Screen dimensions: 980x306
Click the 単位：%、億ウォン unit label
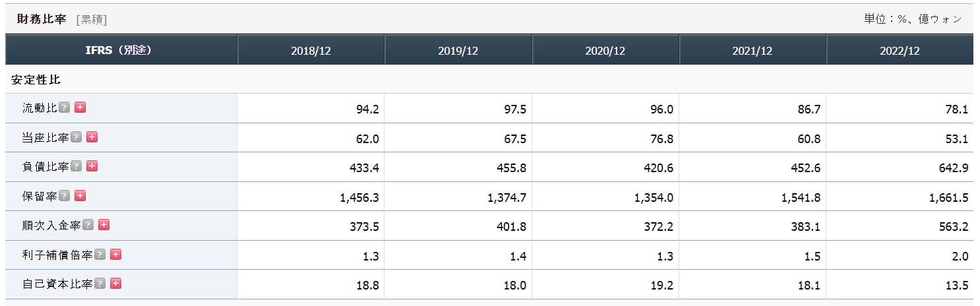coord(913,19)
